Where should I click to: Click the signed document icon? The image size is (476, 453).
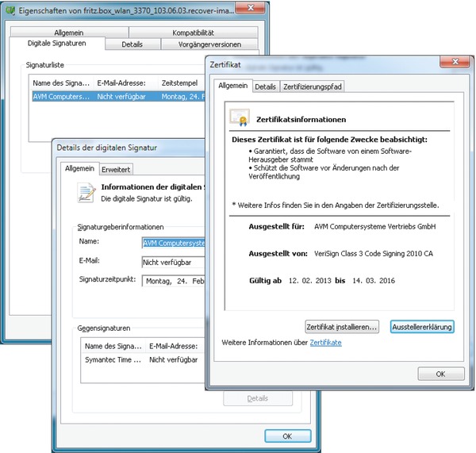click(x=86, y=193)
